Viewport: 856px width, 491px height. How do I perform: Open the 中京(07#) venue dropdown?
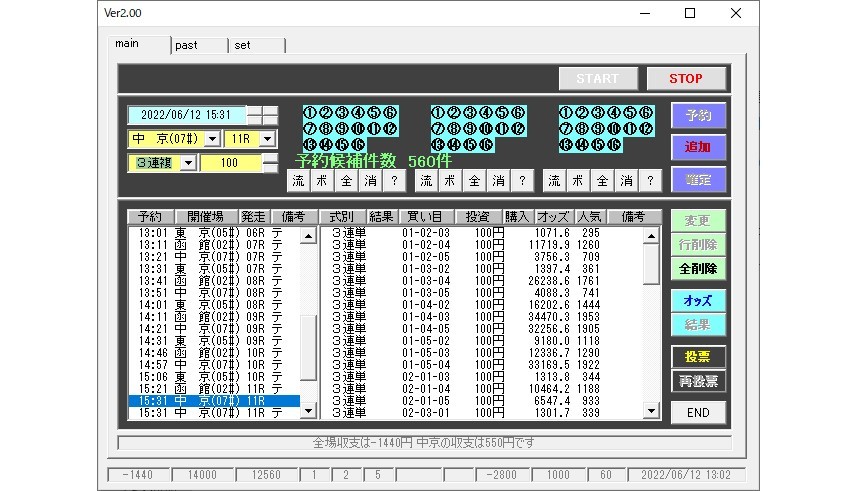click(x=212, y=139)
